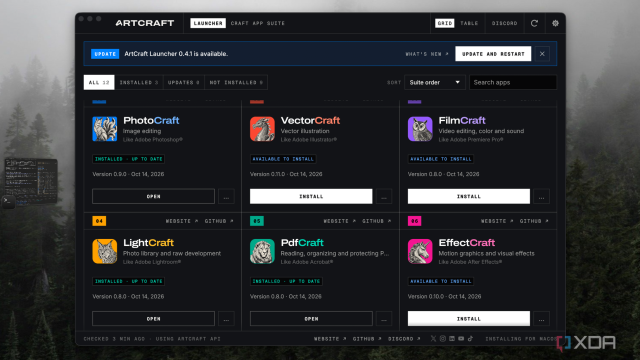
Task: Open GitHub link in footer
Action: [x=367, y=339]
